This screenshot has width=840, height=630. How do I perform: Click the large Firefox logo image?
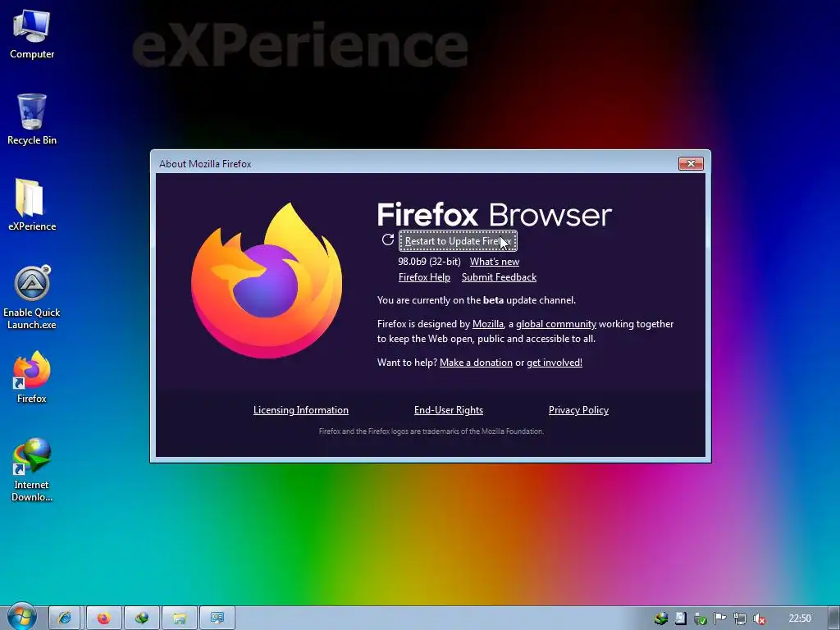tap(267, 281)
